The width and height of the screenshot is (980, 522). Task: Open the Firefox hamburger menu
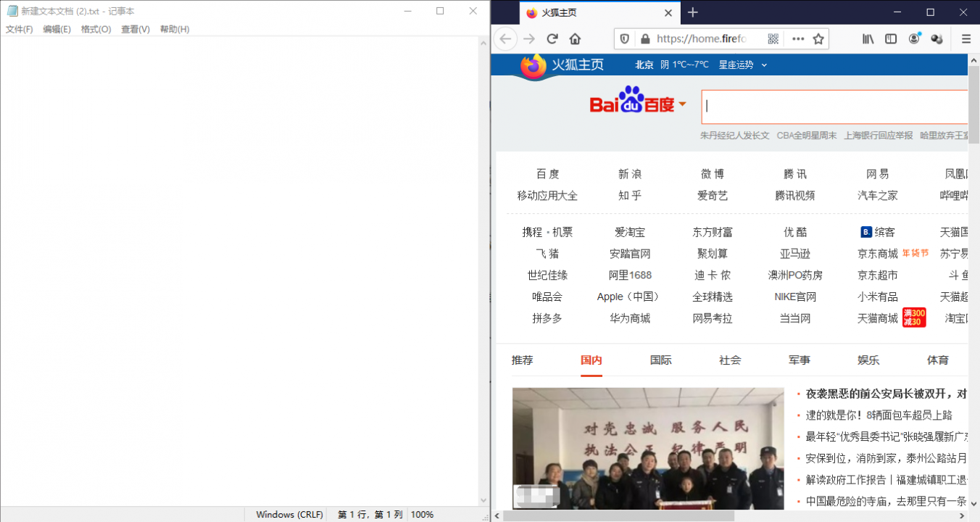[966, 39]
